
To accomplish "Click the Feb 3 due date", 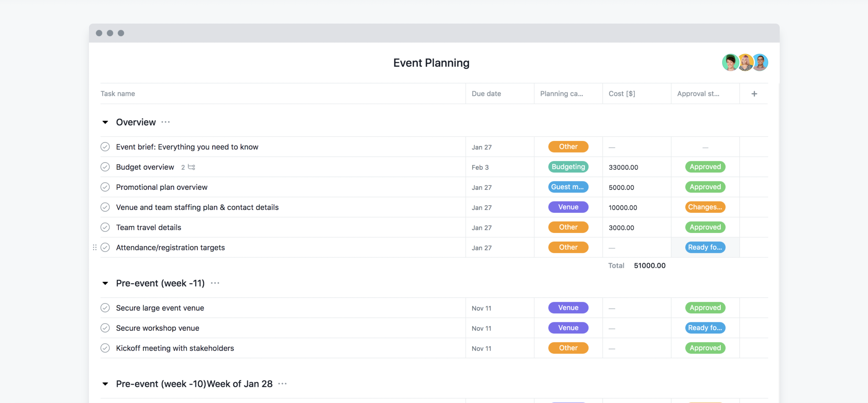I will tap(480, 167).
